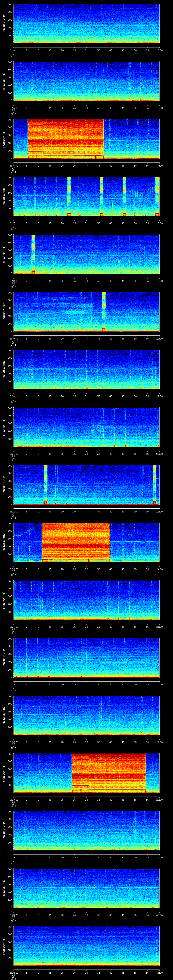Click the 6:28:00 spectrogram panel
This screenshot has width=173, height=980.
[86, 831]
